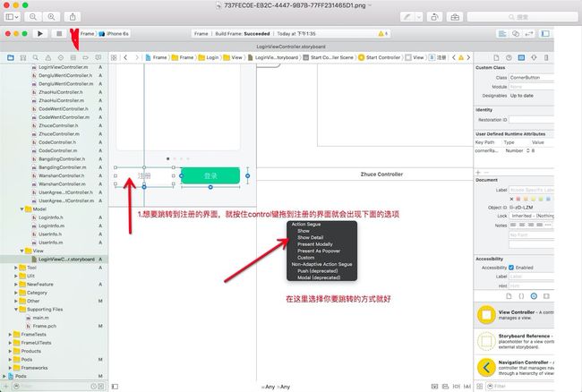Screen dimensions: 582x392
Task: Show Preview's markup toolbox
Action: coord(455,17)
